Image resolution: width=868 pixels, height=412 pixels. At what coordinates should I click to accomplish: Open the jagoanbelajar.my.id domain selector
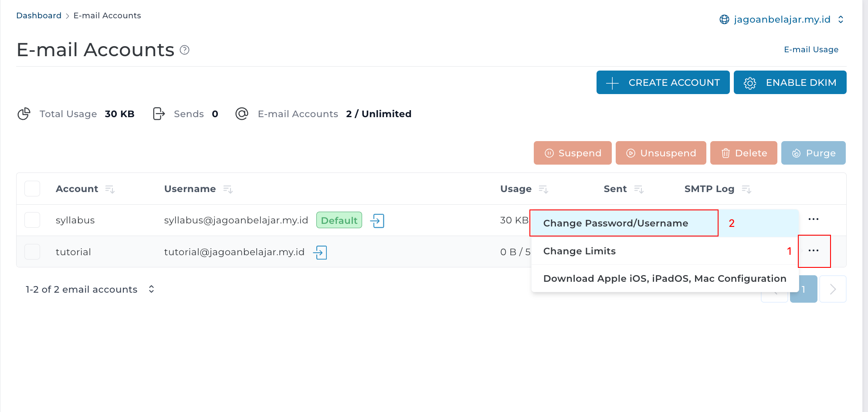click(x=782, y=20)
